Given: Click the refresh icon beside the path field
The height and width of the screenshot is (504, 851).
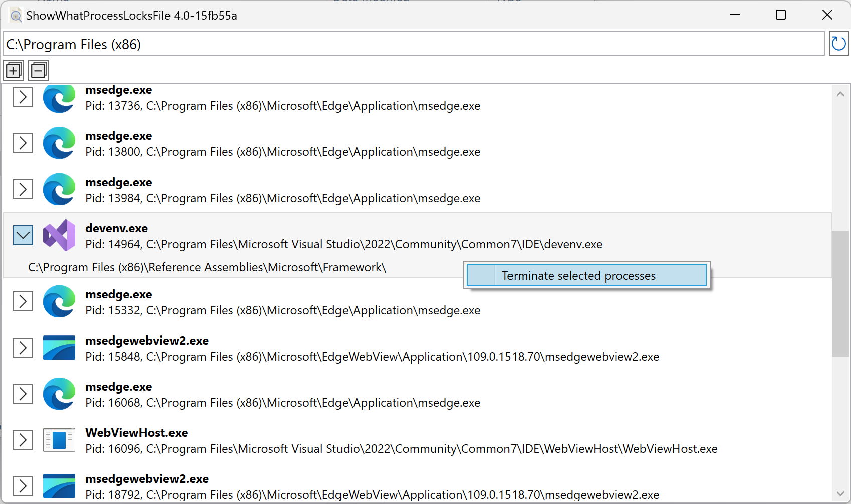Looking at the screenshot, I should [838, 44].
